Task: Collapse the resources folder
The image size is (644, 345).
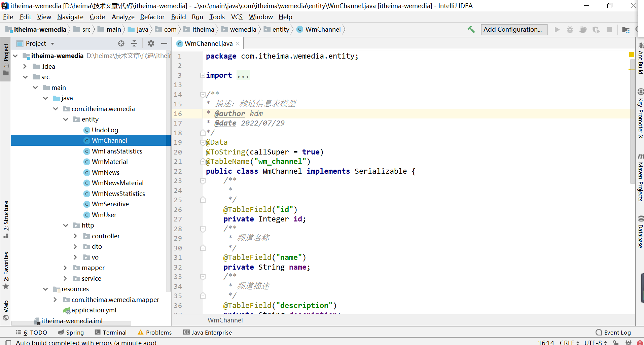Action: (45, 289)
